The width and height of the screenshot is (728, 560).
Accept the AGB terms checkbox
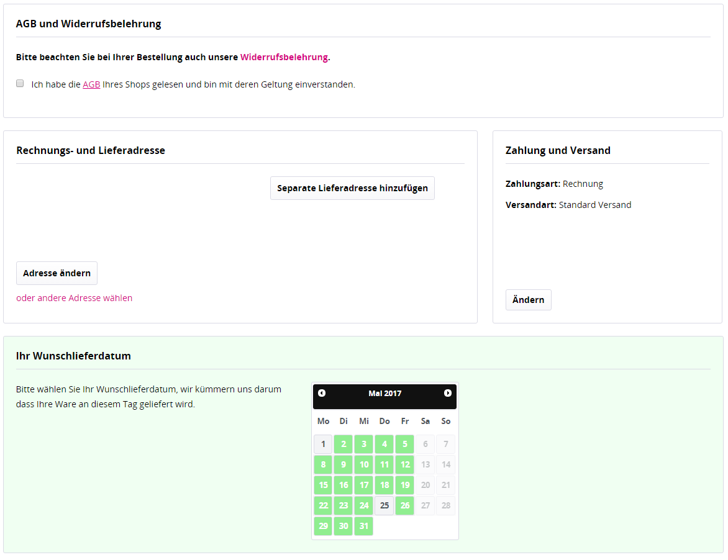(x=20, y=83)
